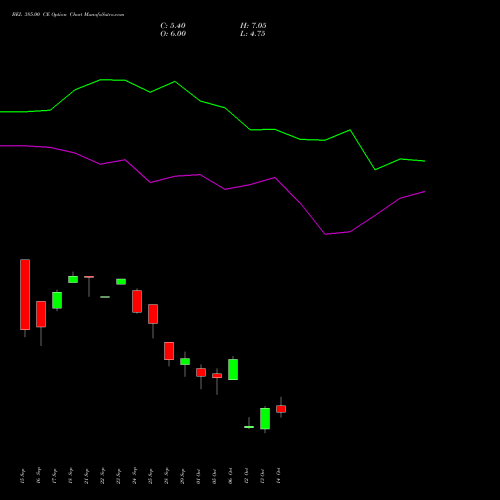Click the '15 Sep' date axis label
The image size is (500, 500).
pos(22,476)
